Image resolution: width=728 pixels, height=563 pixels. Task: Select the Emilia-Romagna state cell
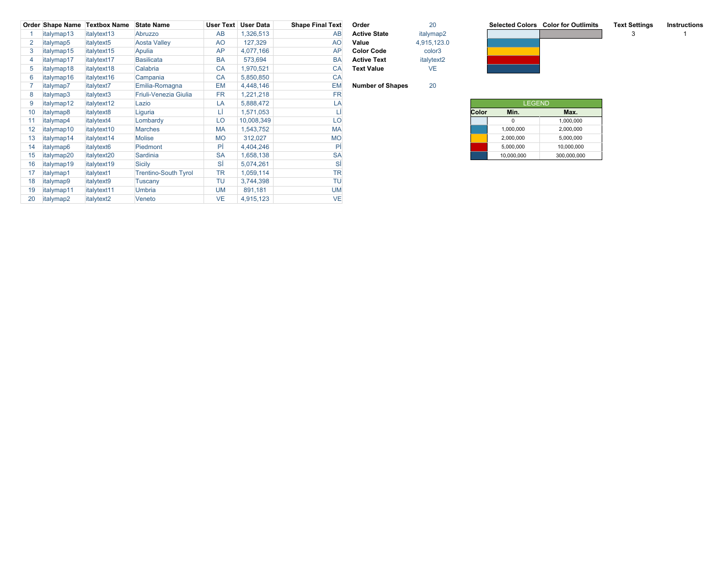(169, 86)
